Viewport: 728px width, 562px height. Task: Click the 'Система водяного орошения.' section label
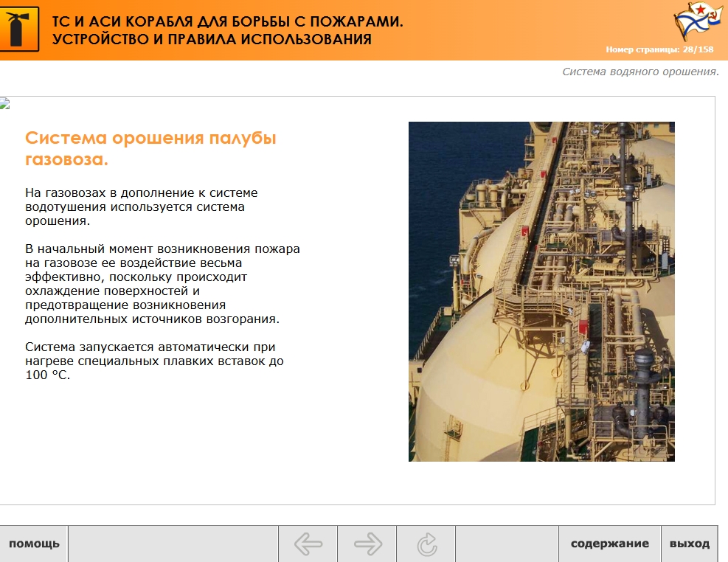640,72
